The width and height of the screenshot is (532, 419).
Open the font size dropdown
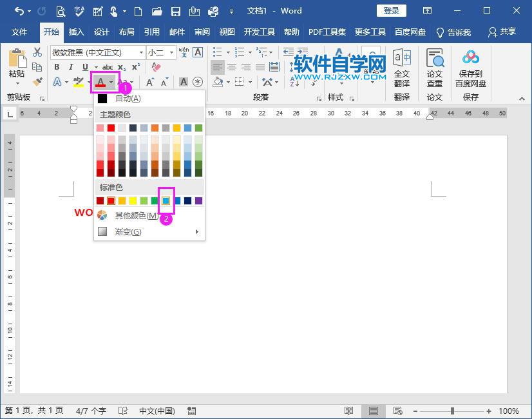[x=171, y=52]
